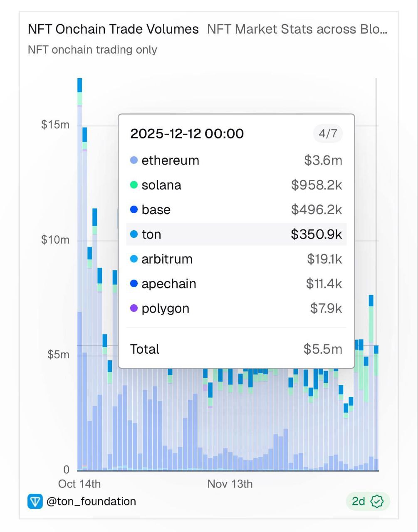Select the highlighted ton row in tooltip
The height and width of the screenshot is (532, 418).
click(x=236, y=234)
